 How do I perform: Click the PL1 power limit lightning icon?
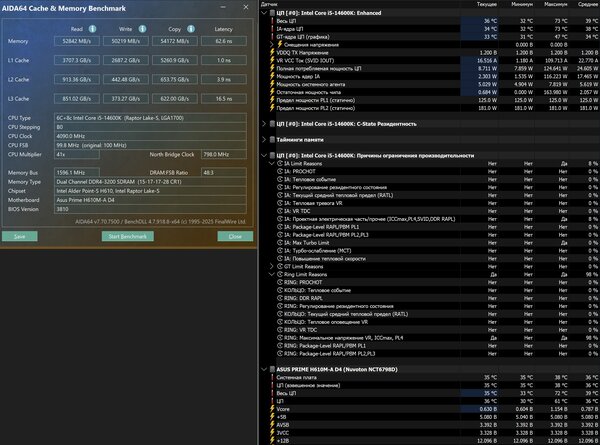[272, 100]
